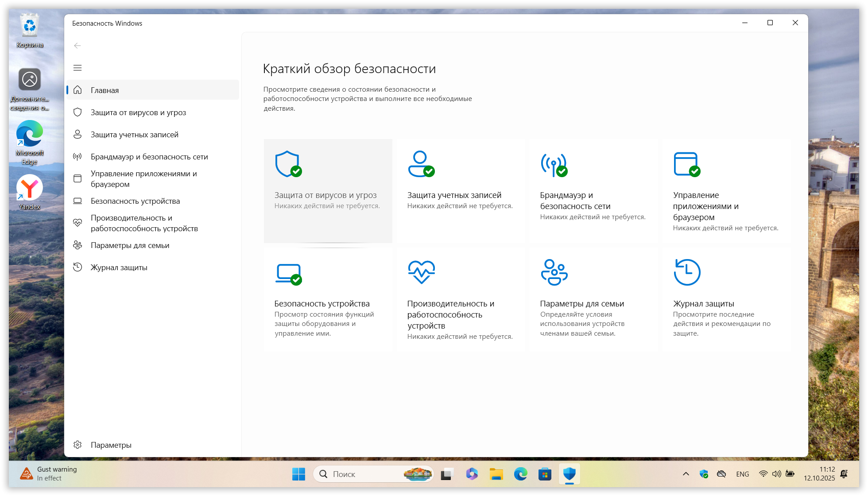868x496 pixels.
Task: Open the protection history clock icon tile
Action: click(726, 299)
